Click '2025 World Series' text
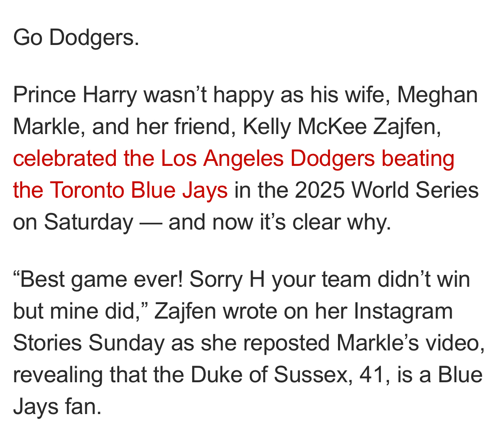The height and width of the screenshot is (448, 500). tap(386, 190)
